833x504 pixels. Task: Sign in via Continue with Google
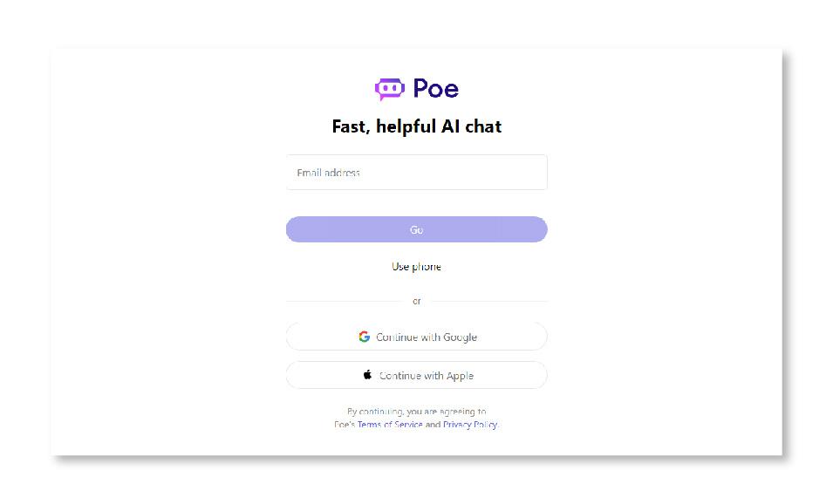pos(416,337)
